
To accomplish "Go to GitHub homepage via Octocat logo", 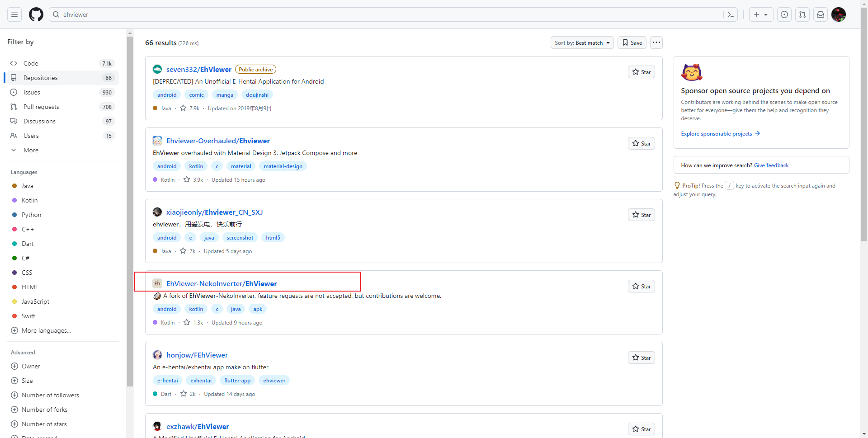I will point(36,14).
